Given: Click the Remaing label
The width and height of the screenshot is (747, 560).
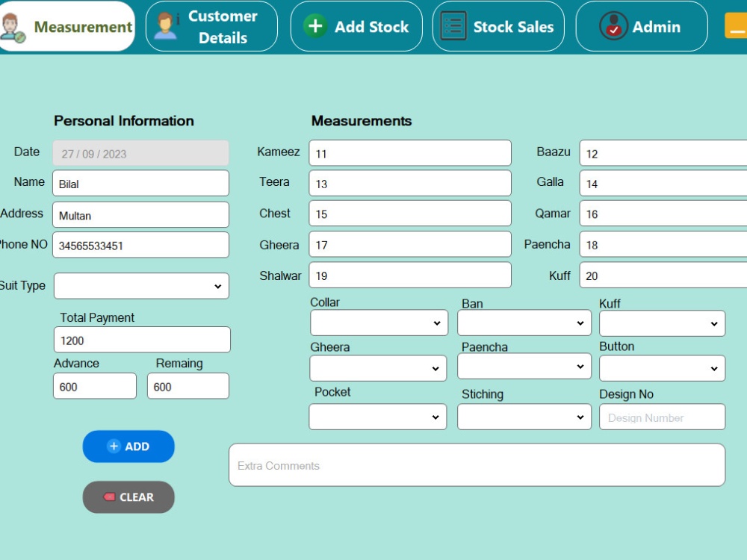Looking at the screenshot, I should tap(179, 364).
